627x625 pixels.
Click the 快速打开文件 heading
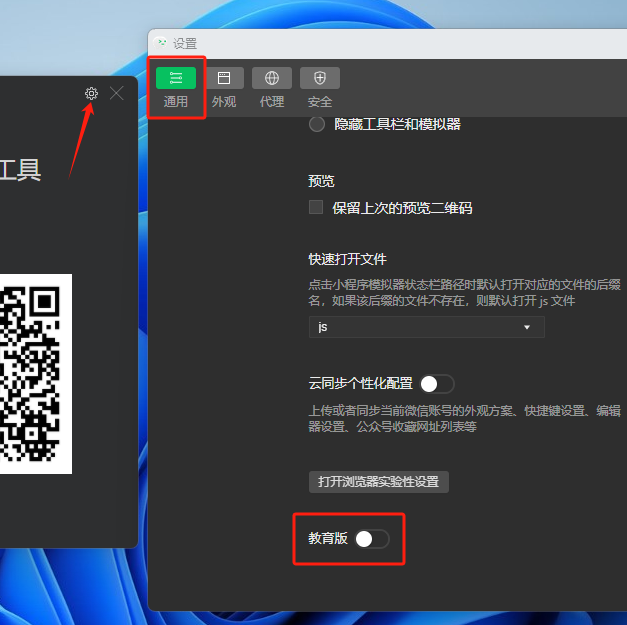pos(347,259)
